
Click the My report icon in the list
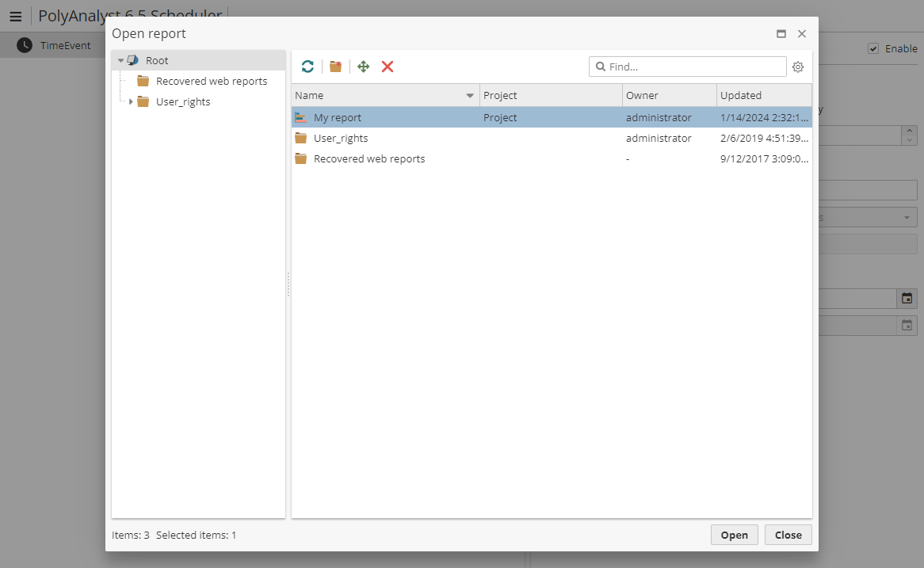(301, 117)
